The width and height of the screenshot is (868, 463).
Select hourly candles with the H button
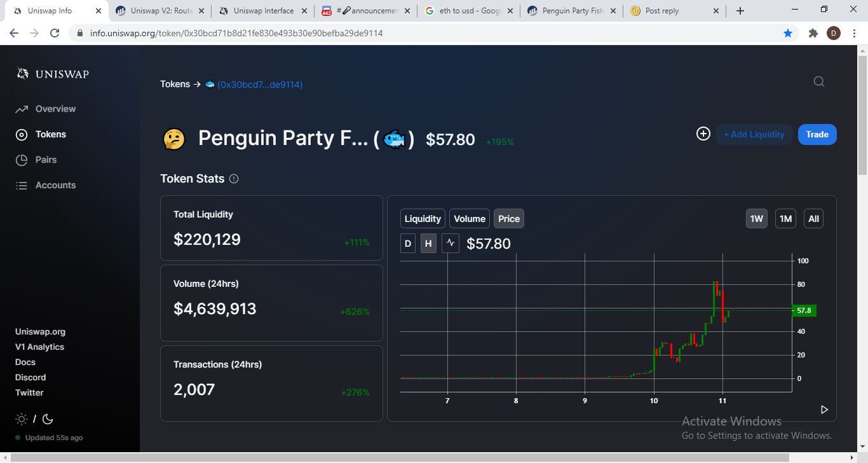429,243
